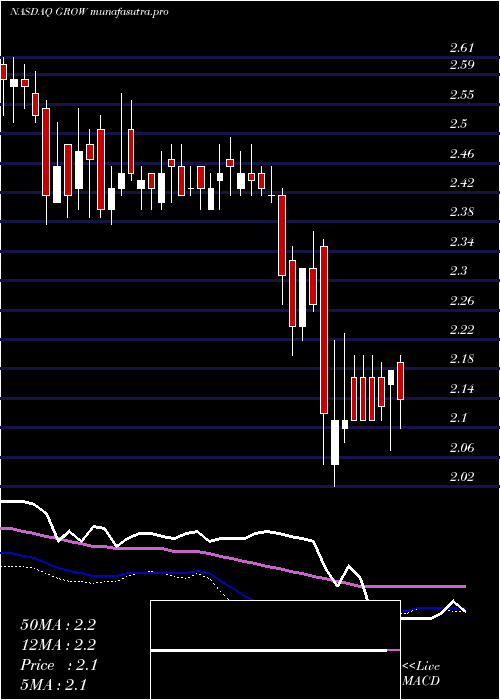Click the 2.14 price axis label

(462, 389)
